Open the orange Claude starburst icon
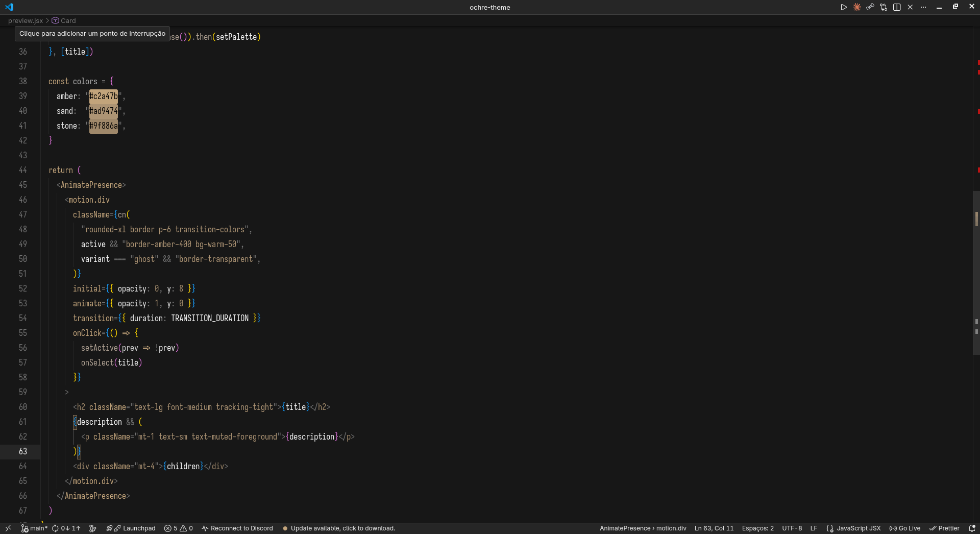Screen dimensions: 980x534 point(857,7)
